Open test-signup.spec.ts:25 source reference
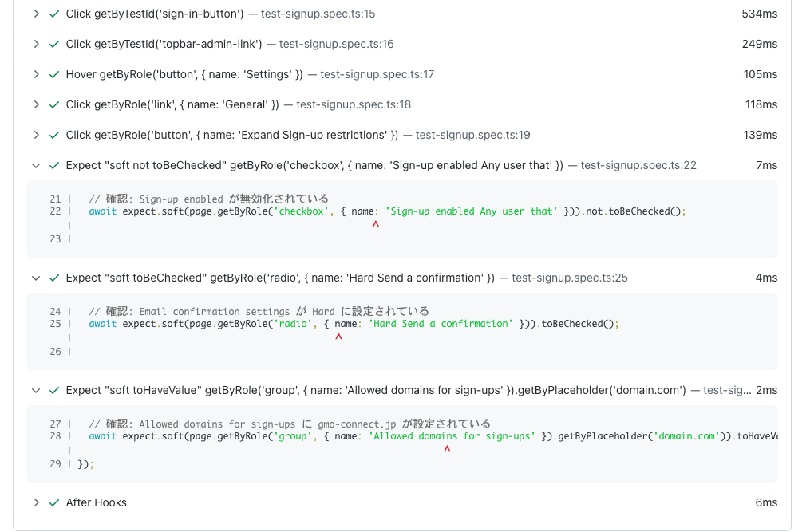Image resolution: width=810 pixels, height=532 pixels. (570, 278)
